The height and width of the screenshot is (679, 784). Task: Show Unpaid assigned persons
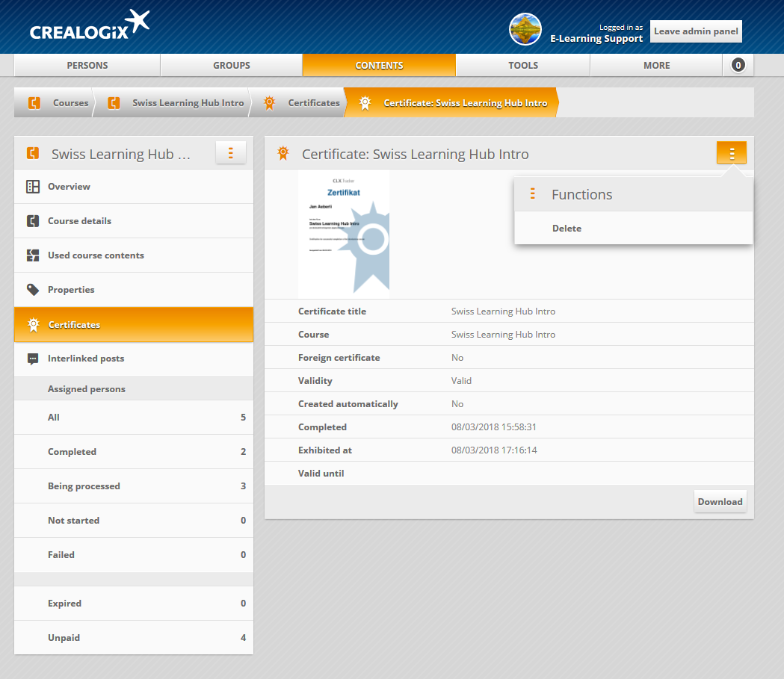134,638
